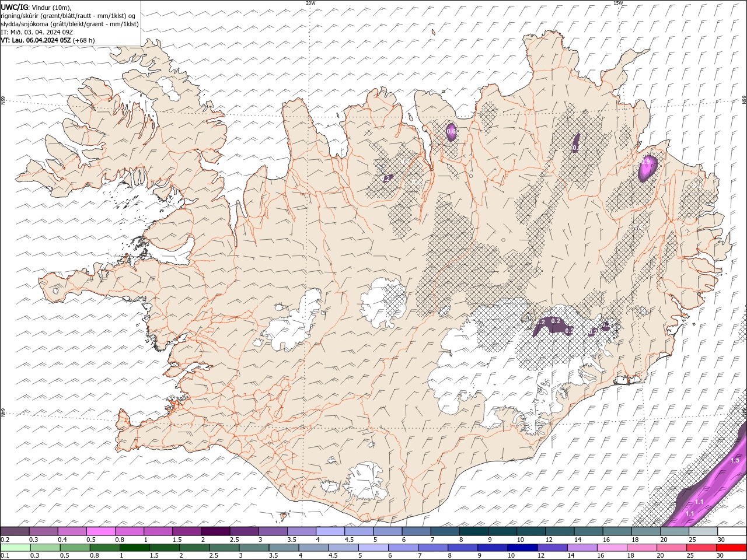This screenshot has width=747, height=560.
Task: Click the 4 grey-blue swatch in lower legend row
Action: [x=313, y=548]
